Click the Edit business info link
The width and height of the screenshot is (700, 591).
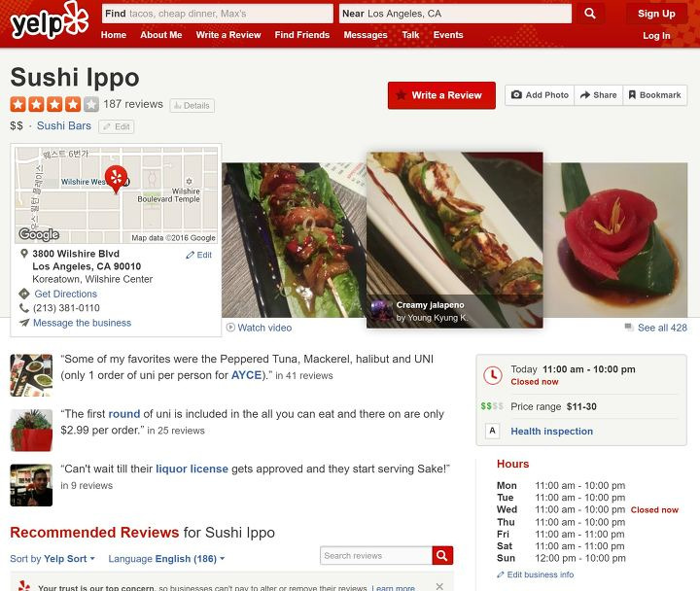tap(541, 574)
